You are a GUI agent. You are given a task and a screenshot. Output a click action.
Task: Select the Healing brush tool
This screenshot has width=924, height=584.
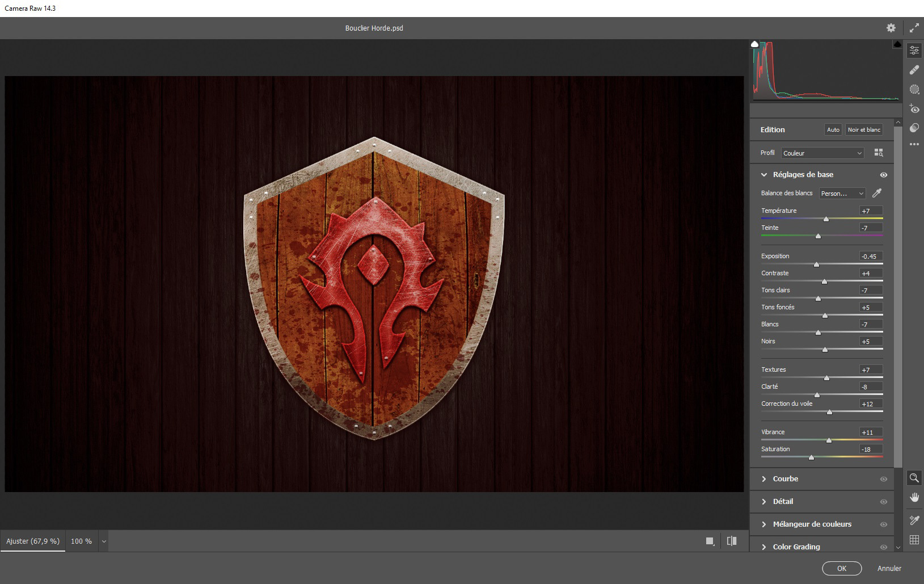(x=914, y=70)
